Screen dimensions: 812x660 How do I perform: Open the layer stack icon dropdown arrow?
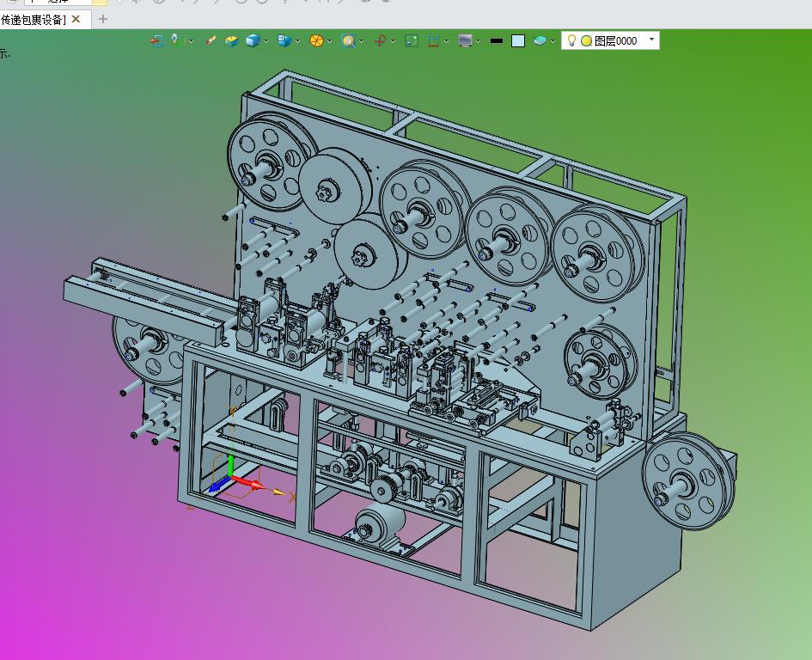coord(553,41)
